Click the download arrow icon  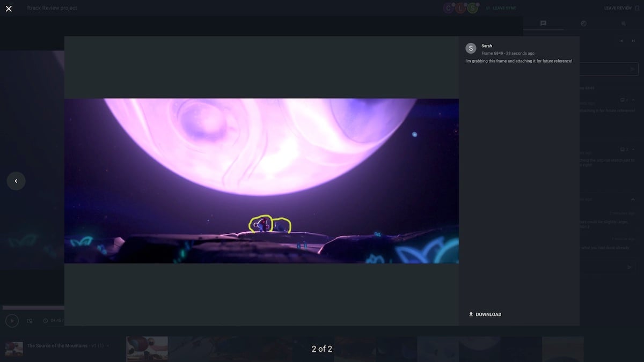(471, 314)
